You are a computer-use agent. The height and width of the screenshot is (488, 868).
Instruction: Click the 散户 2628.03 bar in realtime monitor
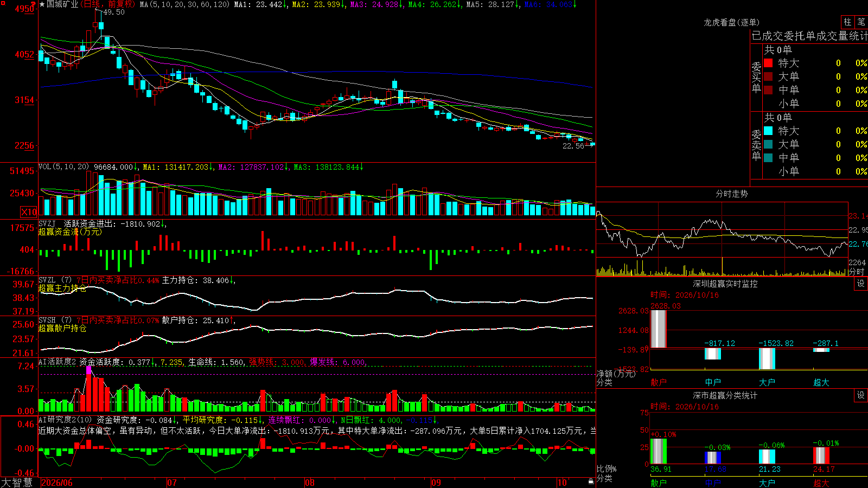(659, 329)
